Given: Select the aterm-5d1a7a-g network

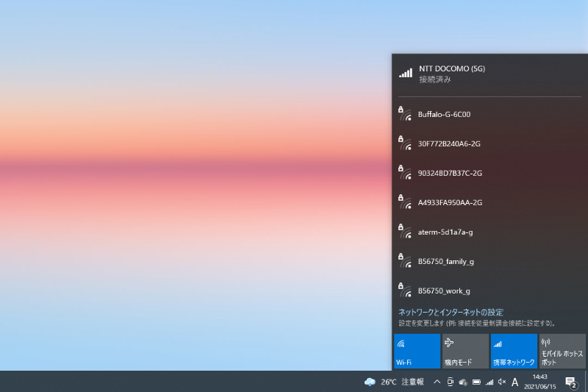Looking at the screenshot, I should pos(490,232).
